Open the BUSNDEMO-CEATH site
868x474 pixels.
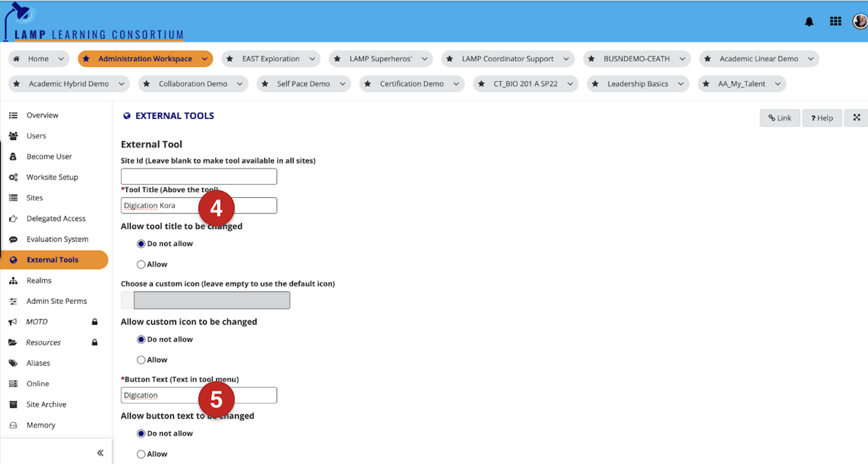click(x=637, y=59)
